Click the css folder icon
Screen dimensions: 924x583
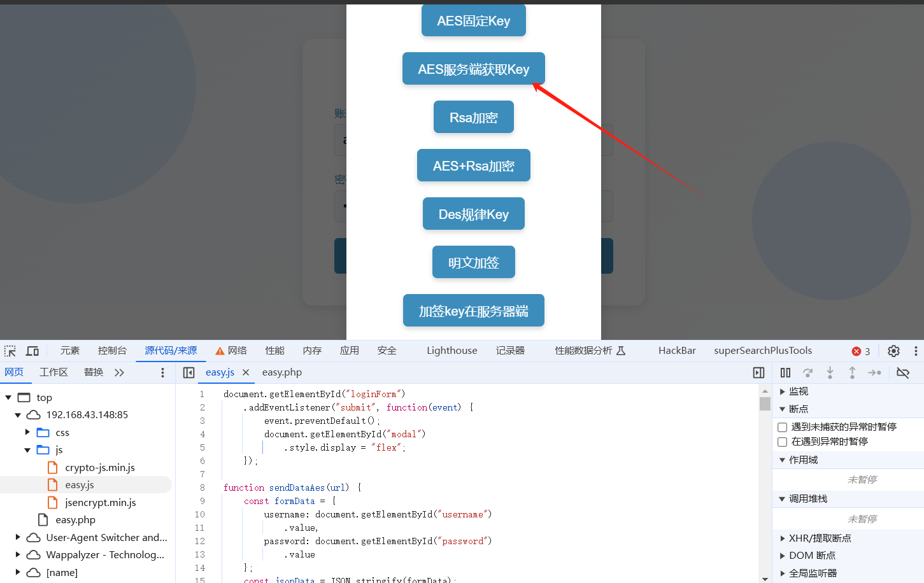tap(43, 432)
